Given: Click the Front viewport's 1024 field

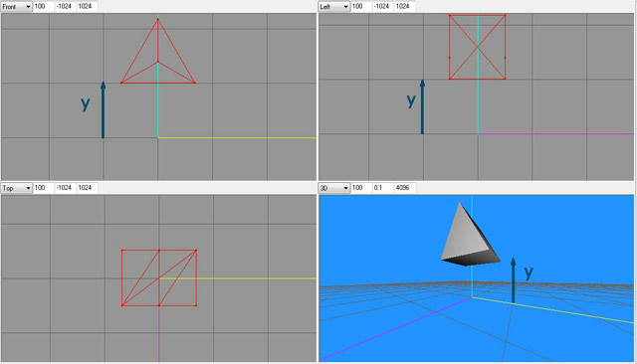Looking at the screenshot, I should point(87,7).
